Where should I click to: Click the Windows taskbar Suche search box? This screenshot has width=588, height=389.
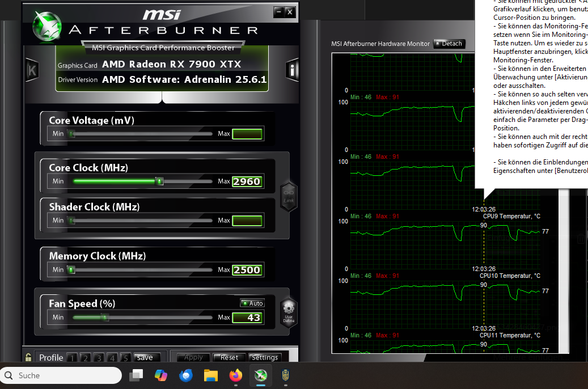(61, 375)
